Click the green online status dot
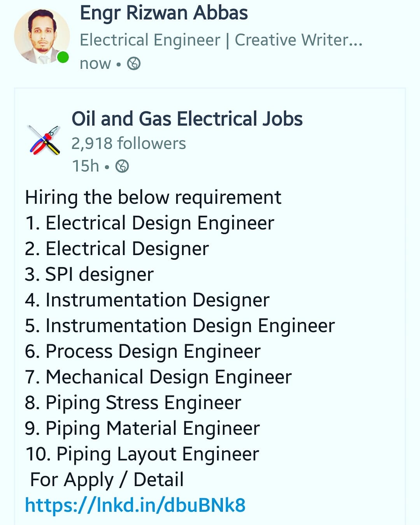The image size is (420, 525). point(63,58)
